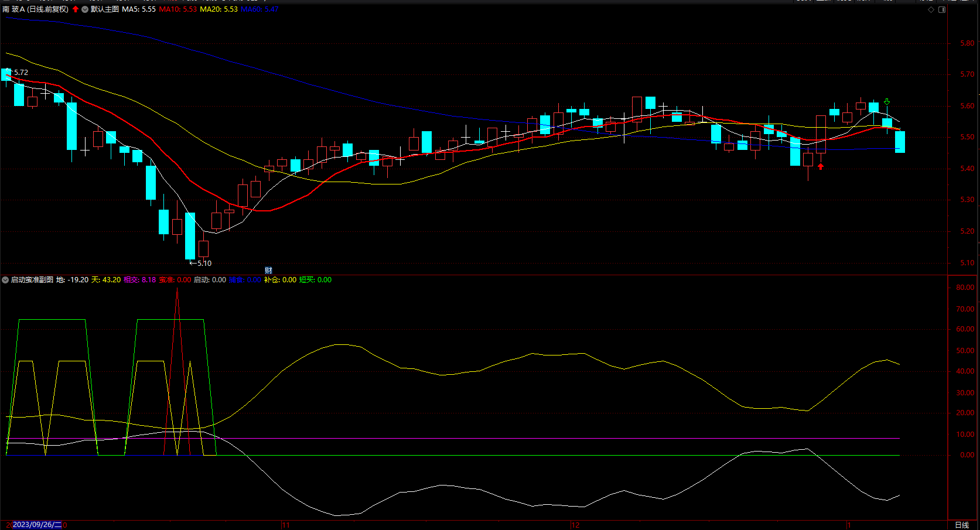This screenshot has width=980, height=530.
Task: Click the diamond icon at chart top right
Action: coord(931,9)
